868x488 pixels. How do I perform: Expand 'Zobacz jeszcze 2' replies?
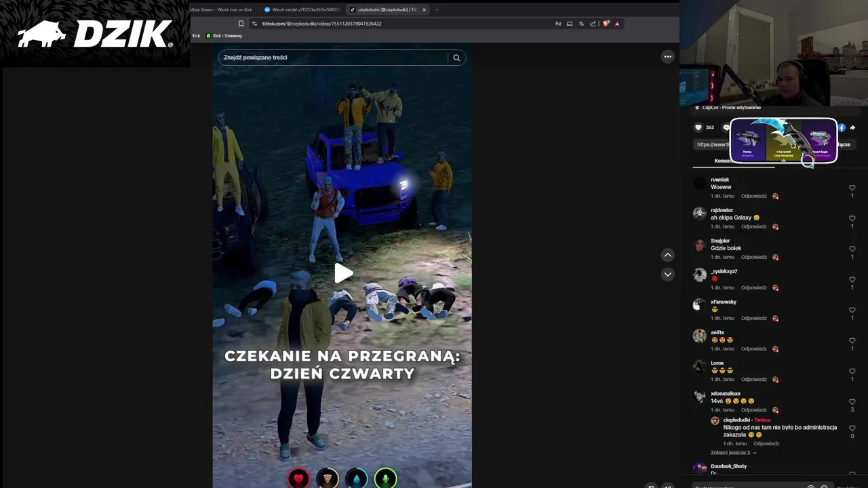pyautogui.click(x=734, y=453)
